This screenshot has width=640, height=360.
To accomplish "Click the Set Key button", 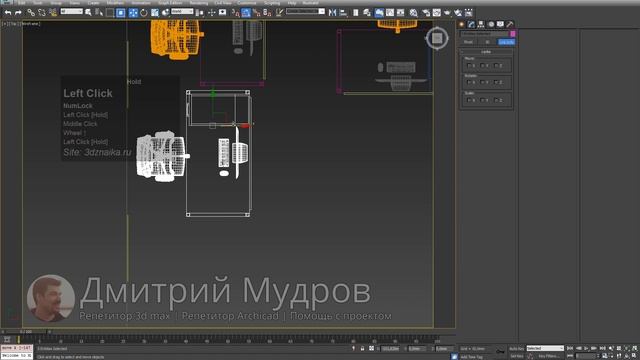I will (517, 356).
